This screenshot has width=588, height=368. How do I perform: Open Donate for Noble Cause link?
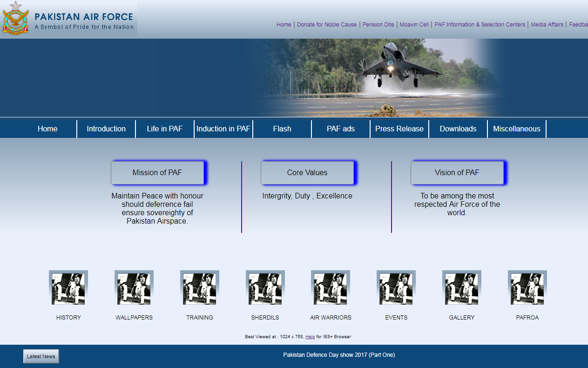[327, 25]
